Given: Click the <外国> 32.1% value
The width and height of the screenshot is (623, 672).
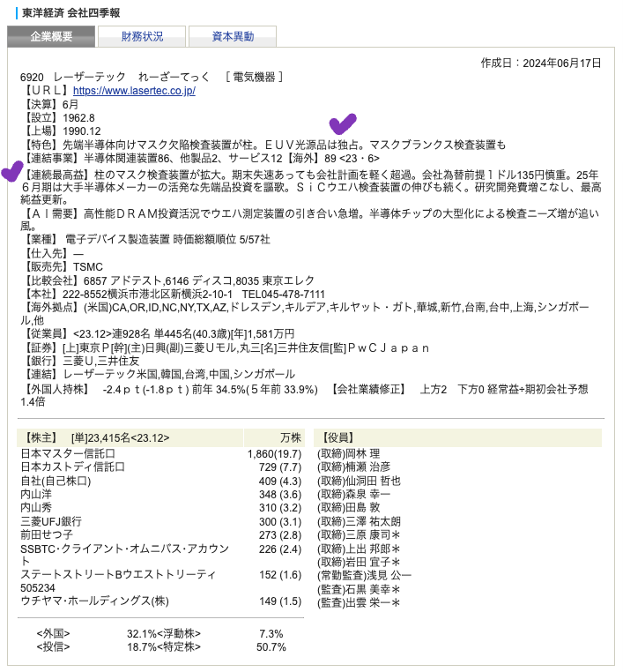Looking at the screenshot, I should [141, 633].
